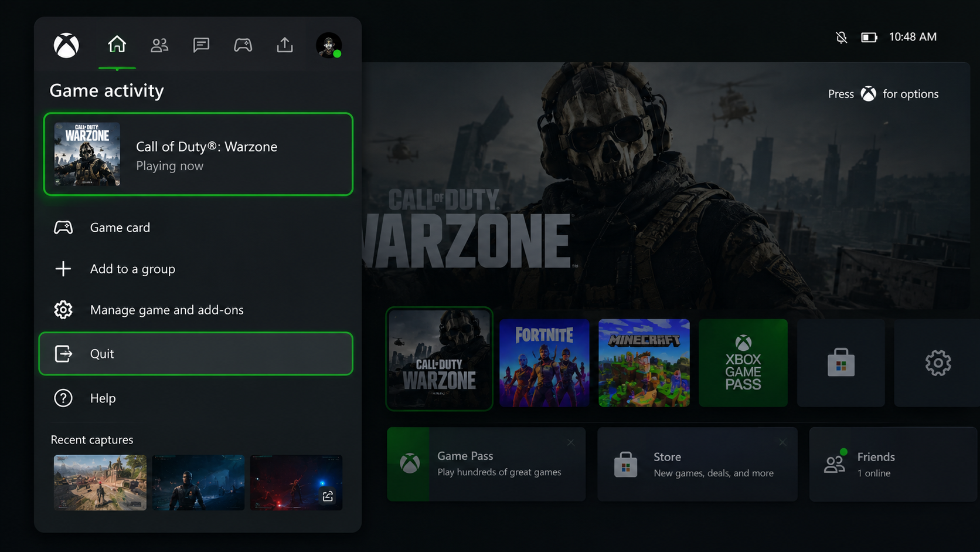The image size is (980, 552).
Task: Click the people icon on Friends card
Action: coord(835,462)
